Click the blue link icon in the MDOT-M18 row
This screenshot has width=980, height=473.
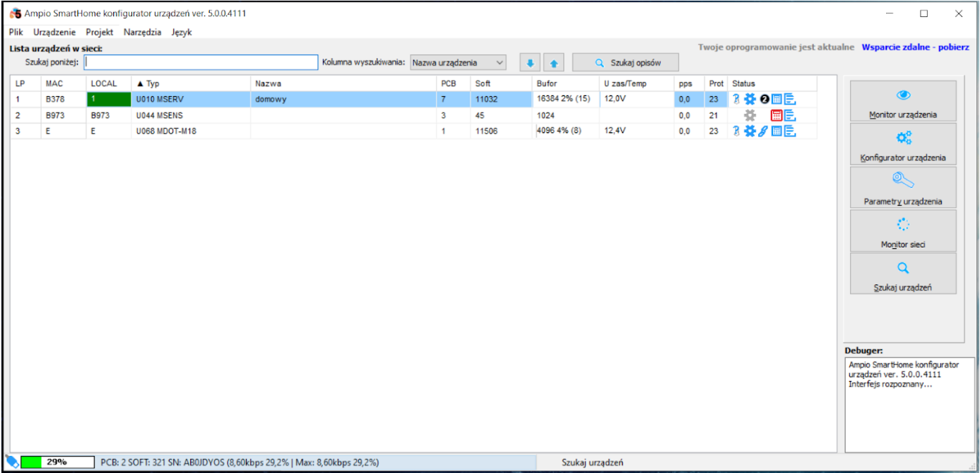763,131
